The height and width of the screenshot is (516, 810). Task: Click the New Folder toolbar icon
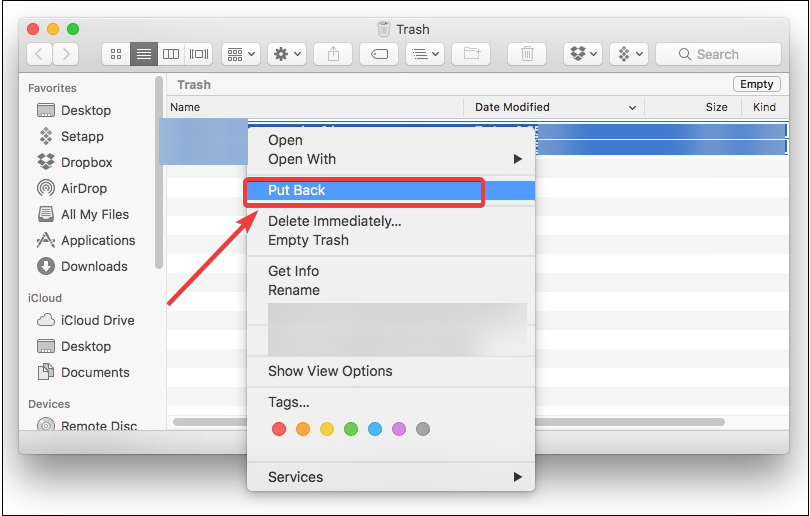[470, 54]
